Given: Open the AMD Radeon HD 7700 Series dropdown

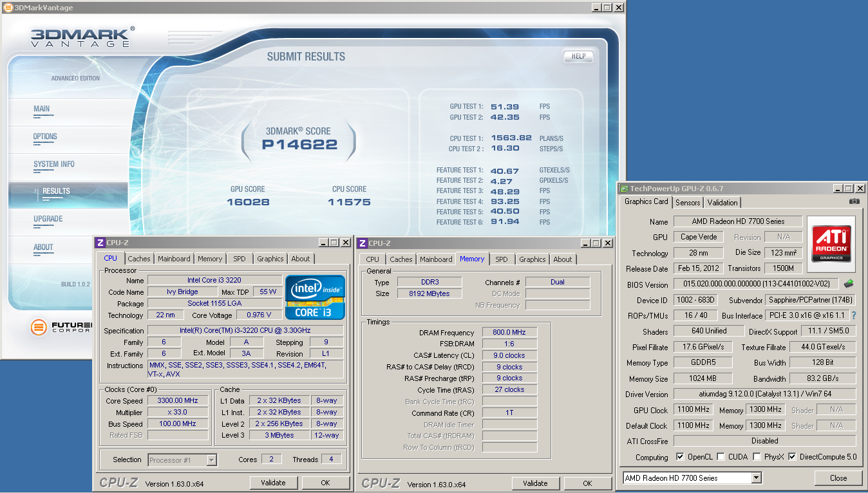Looking at the screenshot, I should 756,478.
